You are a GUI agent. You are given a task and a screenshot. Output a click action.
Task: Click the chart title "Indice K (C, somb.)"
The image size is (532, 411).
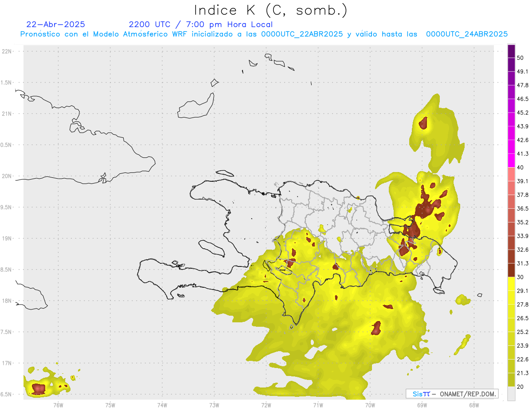pyautogui.click(x=271, y=11)
